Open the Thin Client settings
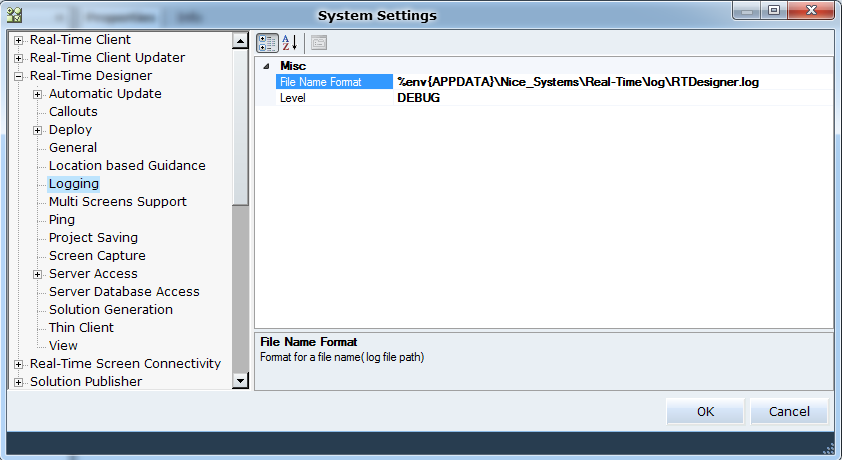842x460 pixels. [81, 328]
